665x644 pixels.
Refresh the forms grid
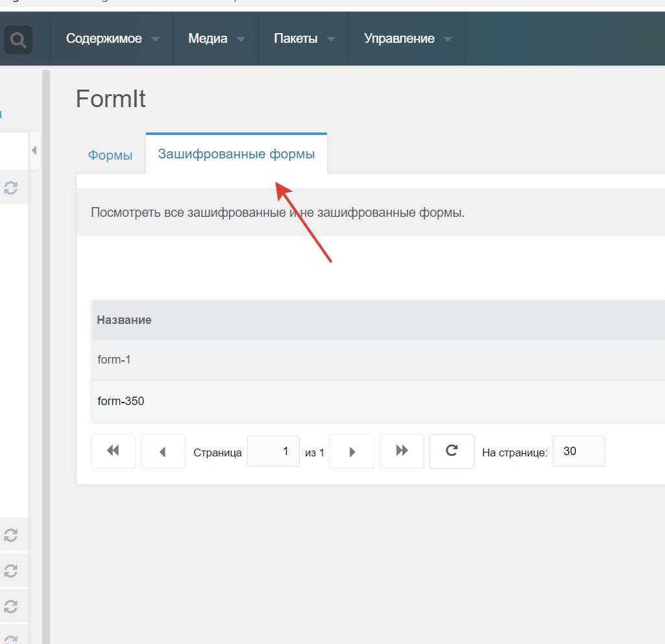[x=452, y=451]
